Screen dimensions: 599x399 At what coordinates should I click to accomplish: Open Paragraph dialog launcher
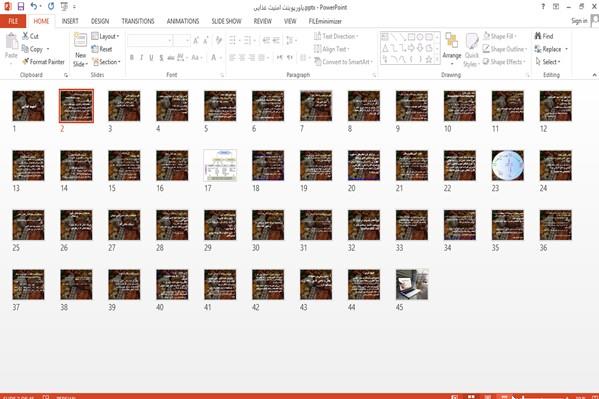coord(374,75)
